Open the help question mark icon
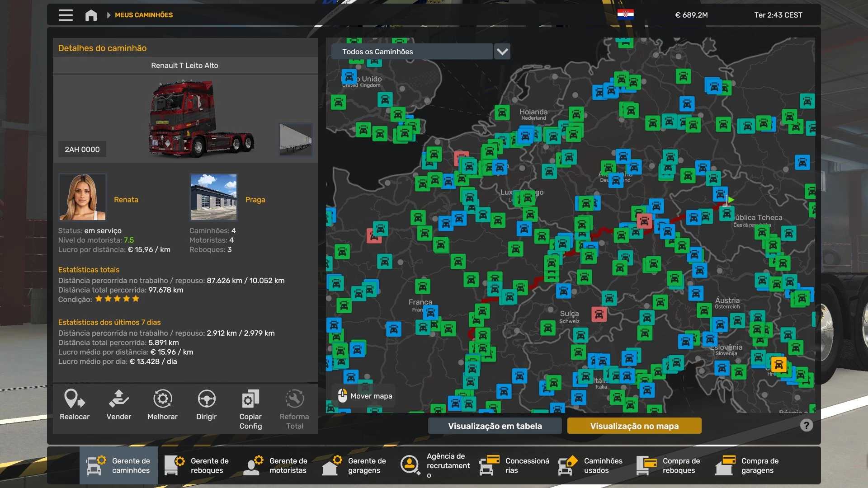Screen dimensions: 868x488 806,425
